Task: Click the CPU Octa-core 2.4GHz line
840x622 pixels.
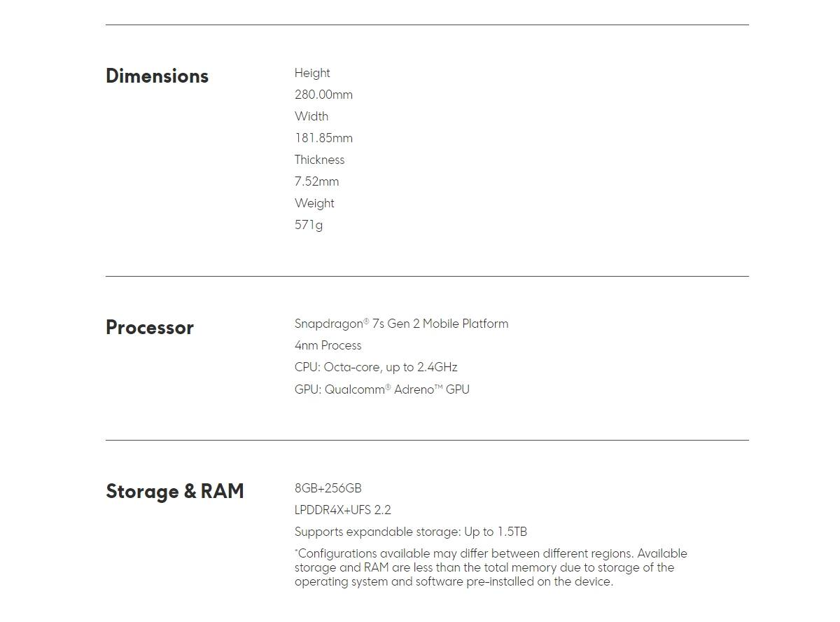Action: [376, 367]
